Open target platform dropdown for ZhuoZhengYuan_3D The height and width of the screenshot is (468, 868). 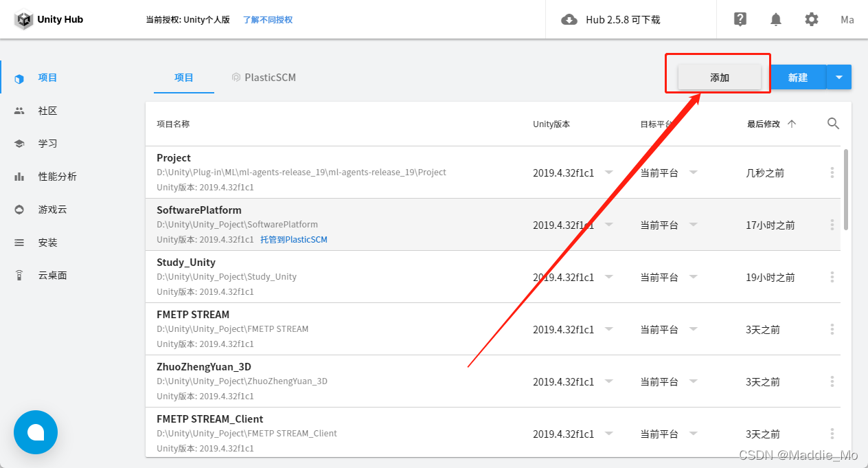694,381
